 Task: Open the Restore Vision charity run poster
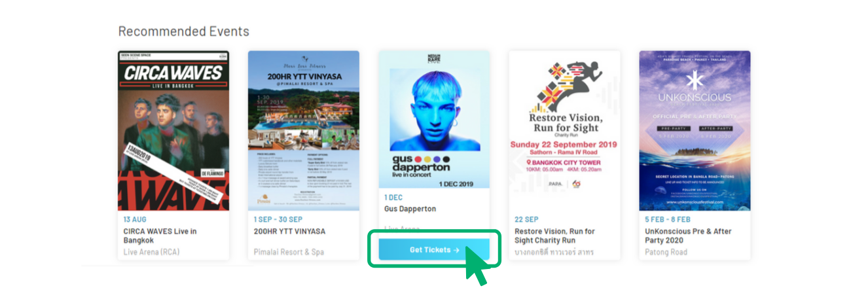(x=564, y=131)
